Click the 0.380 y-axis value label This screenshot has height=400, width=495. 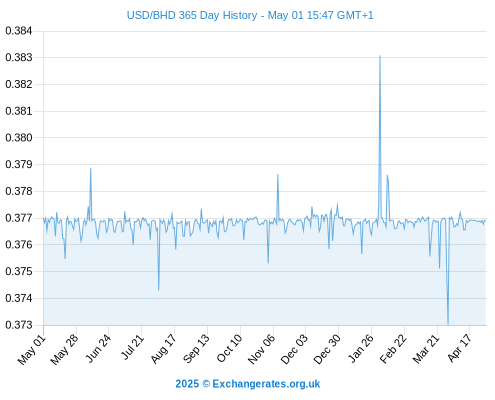(x=19, y=137)
